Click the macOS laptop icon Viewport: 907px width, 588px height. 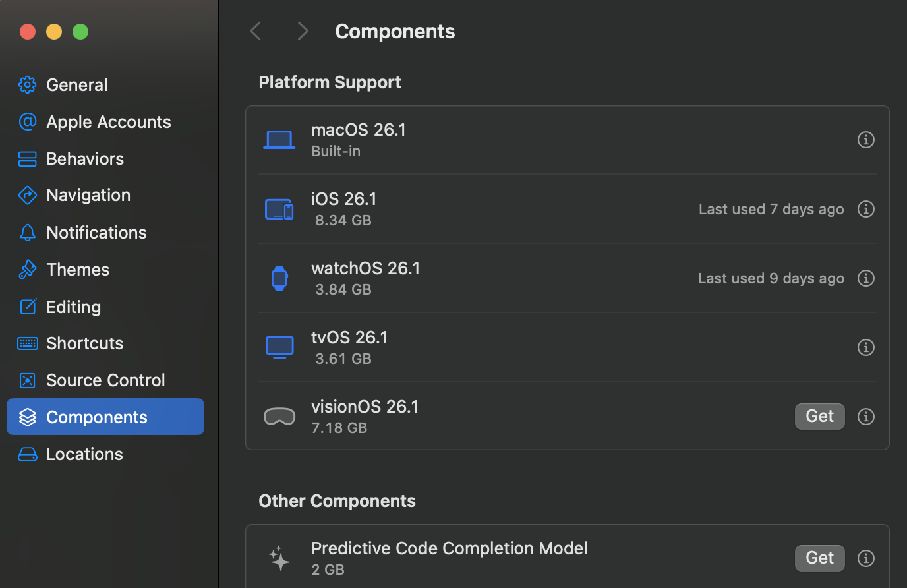coord(279,139)
